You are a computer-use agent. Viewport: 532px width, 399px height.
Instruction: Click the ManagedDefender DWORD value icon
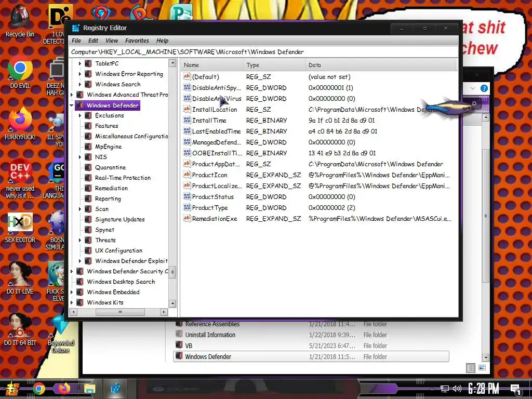[x=187, y=142]
